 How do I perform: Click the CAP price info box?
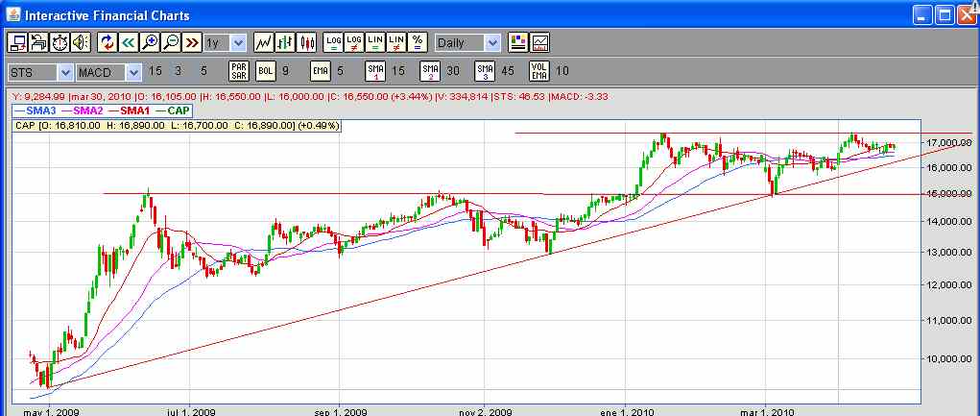click(177, 126)
